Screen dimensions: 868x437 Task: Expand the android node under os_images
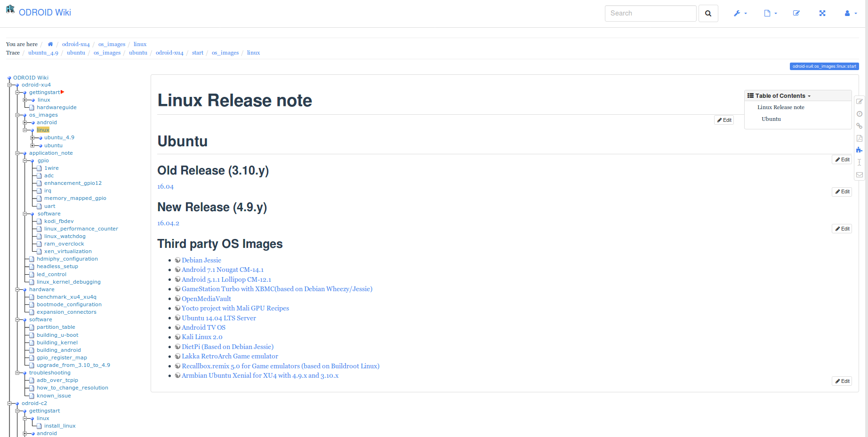coord(25,123)
